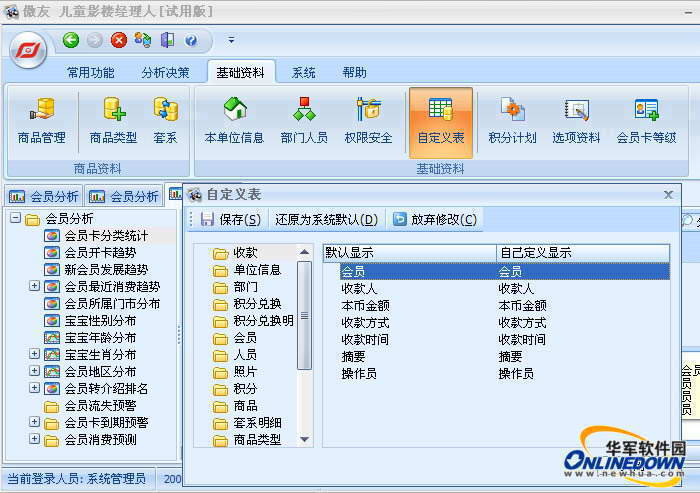Click 收款方式 cell under 自己定义显示

(522, 322)
